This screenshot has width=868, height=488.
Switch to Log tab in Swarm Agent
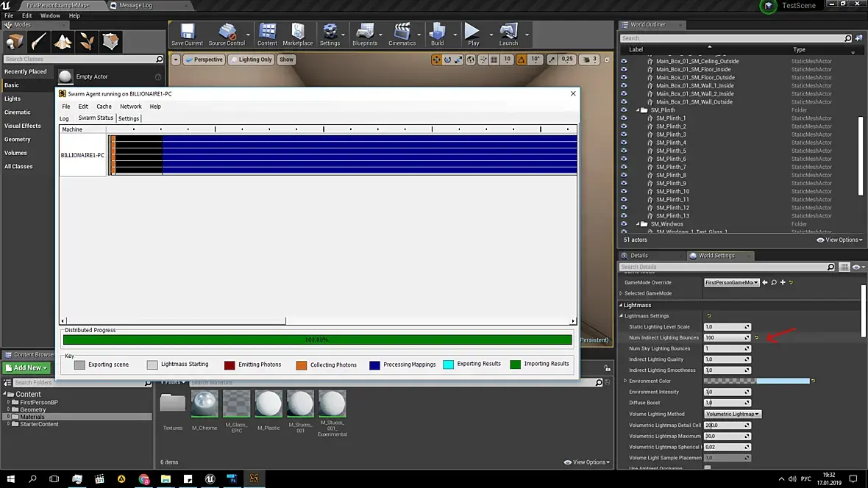pos(64,118)
